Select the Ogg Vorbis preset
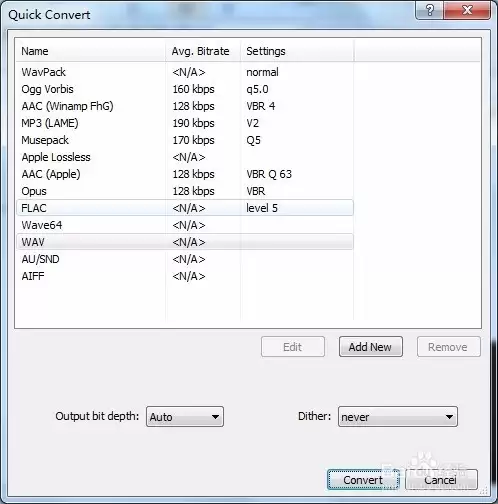Screen dimensions: 498x504 [185, 89]
